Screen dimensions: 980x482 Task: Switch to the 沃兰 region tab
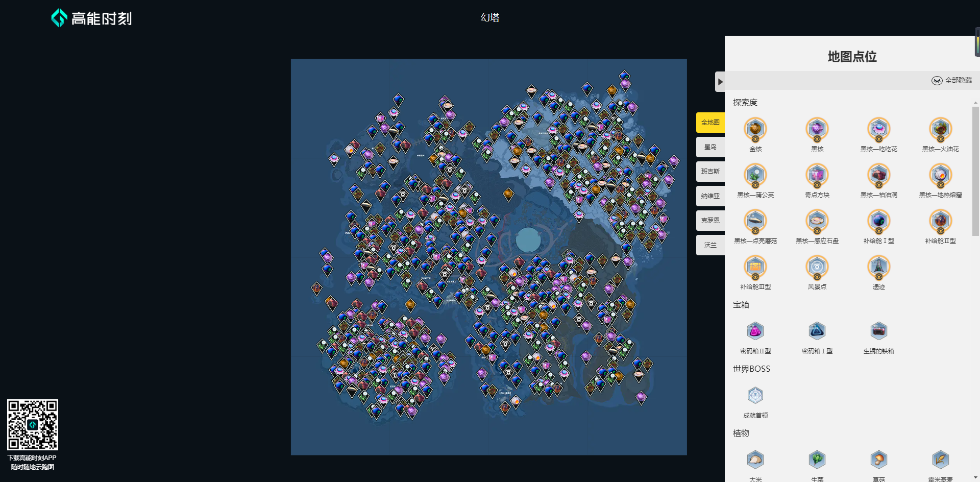click(710, 245)
